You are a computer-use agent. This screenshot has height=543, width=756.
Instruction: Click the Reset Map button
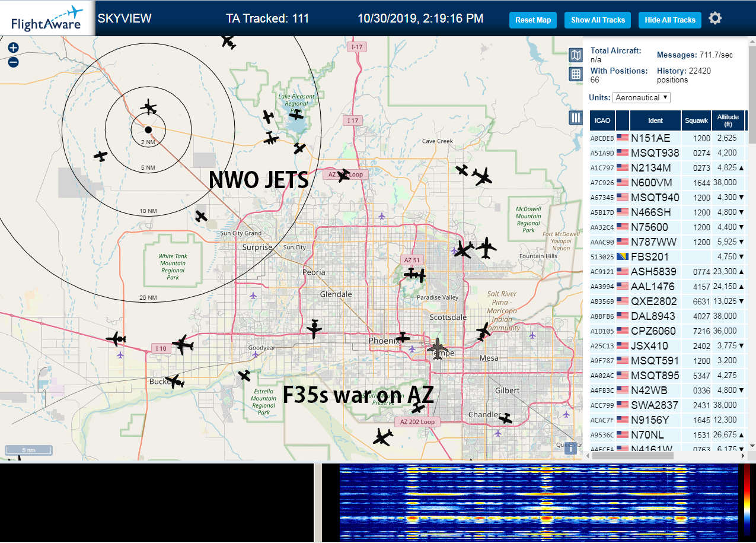pyautogui.click(x=533, y=20)
